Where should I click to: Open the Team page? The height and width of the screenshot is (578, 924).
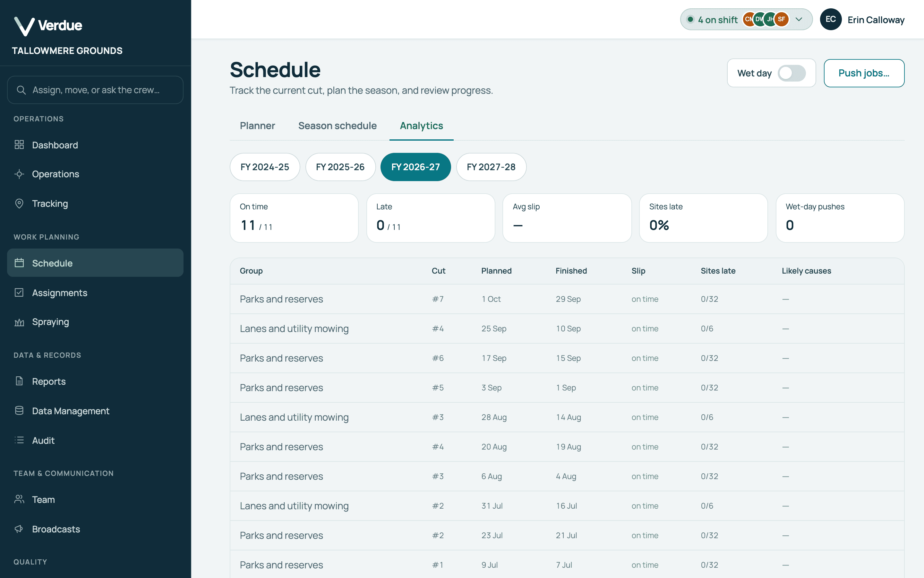click(95, 499)
